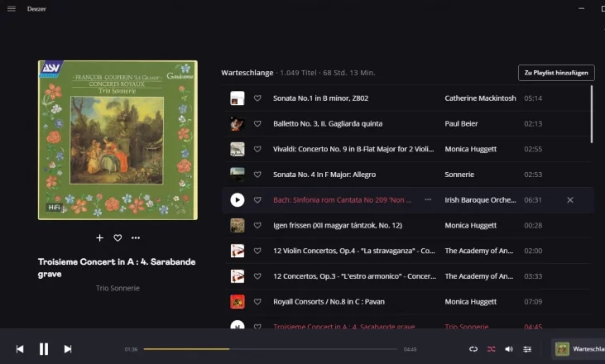Image resolution: width=605 pixels, height=364 pixels.
Task: Minimize the Deezer window
Action: 581,8
